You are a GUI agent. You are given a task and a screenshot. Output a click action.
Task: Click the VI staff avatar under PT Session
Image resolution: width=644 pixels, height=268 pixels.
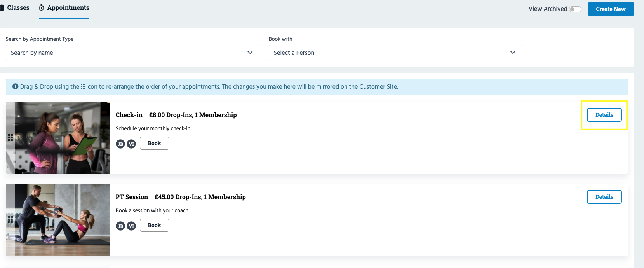click(131, 226)
